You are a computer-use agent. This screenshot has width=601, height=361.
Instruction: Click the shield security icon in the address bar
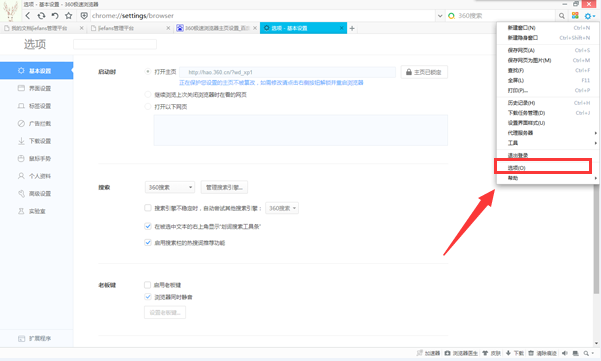tap(84, 16)
